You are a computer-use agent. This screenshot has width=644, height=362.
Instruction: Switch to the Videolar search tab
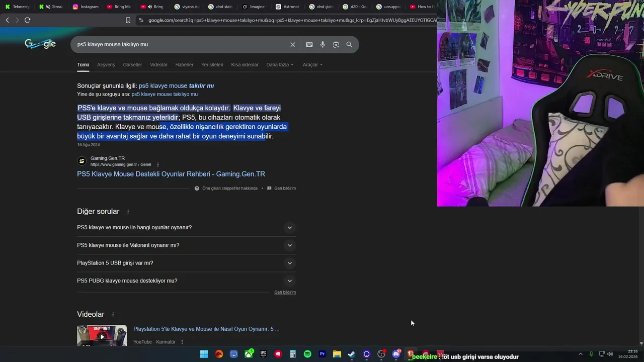(x=158, y=65)
